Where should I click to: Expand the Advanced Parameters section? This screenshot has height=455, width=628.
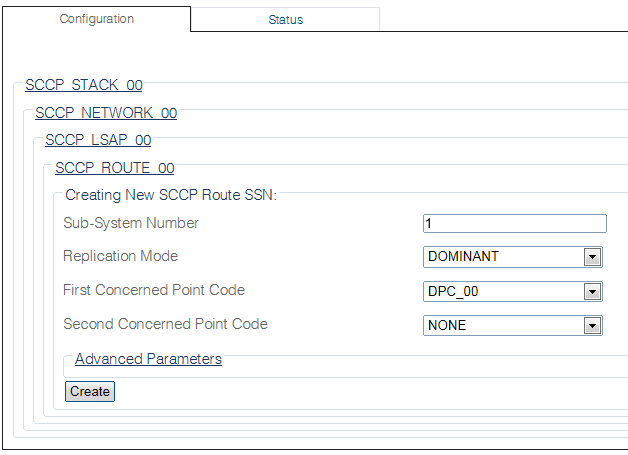coord(148,359)
